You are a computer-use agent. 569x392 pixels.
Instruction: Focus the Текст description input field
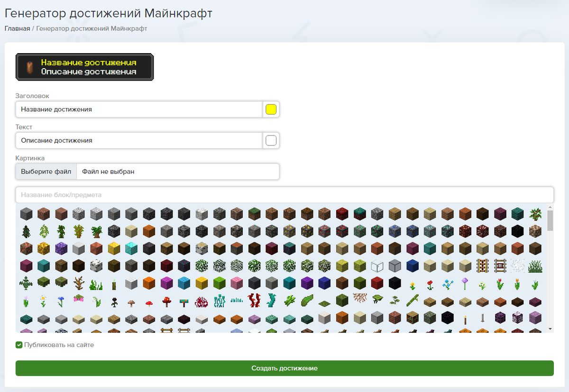(139, 141)
